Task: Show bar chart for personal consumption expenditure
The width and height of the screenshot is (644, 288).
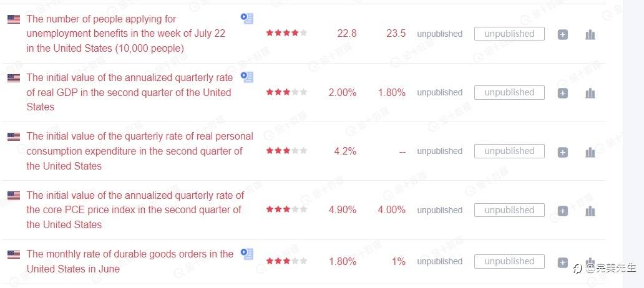Action: coord(590,151)
